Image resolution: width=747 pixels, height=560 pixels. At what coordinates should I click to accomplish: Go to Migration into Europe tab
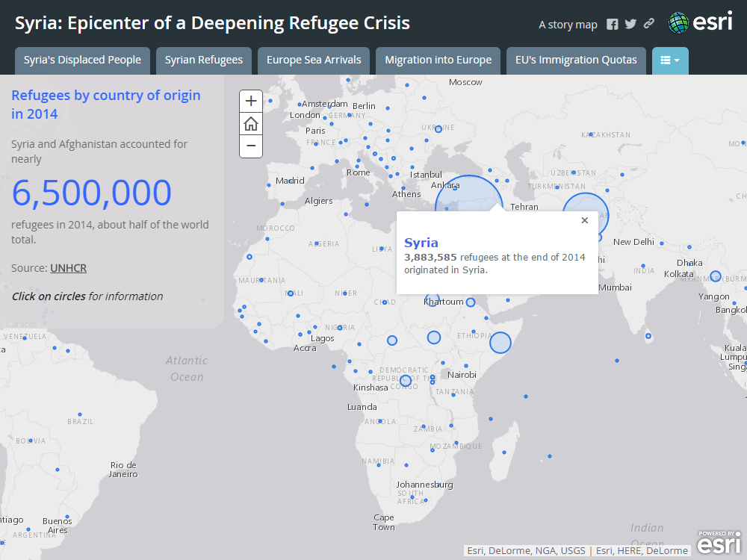tap(438, 60)
